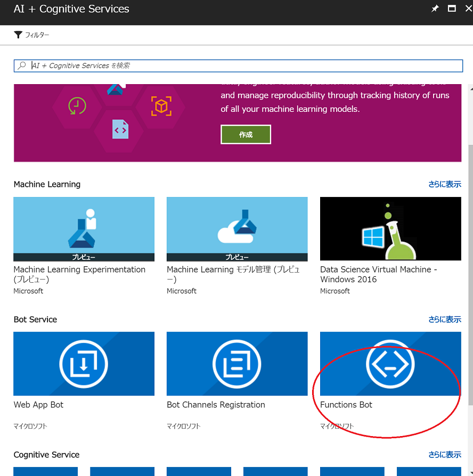Open Machine Learning Experimentation tile image

click(84, 229)
